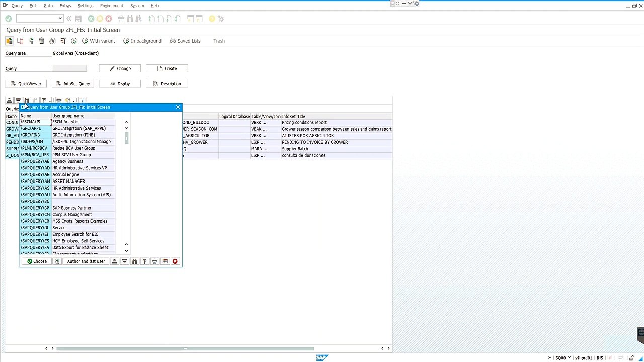Open the Help menu
Image resolution: width=644 pixels, height=362 pixels.
[x=155, y=6]
